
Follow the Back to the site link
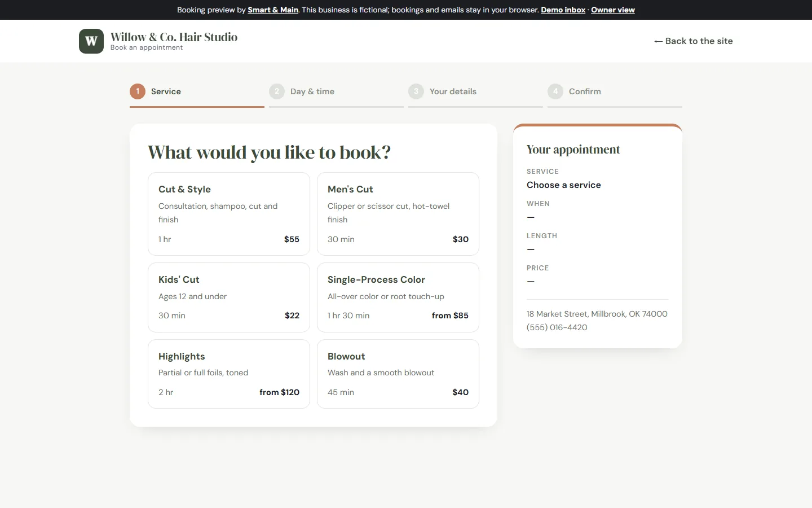(x=693, y=41)
